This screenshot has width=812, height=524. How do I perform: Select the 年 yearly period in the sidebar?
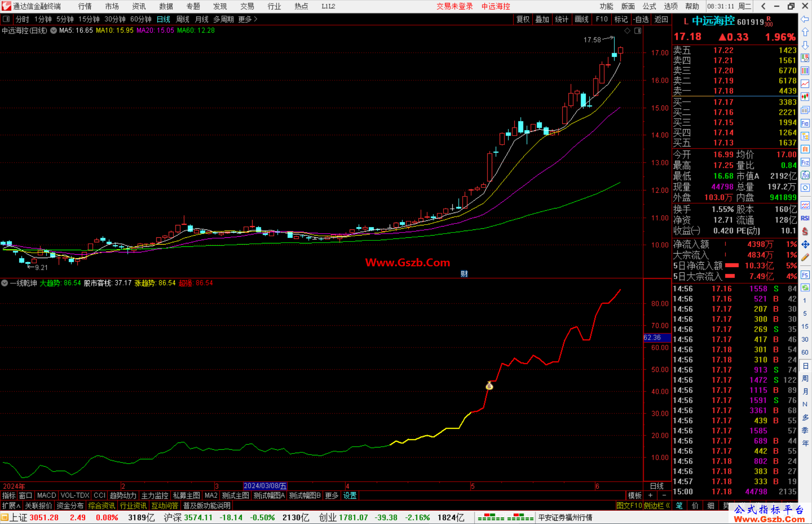point(805,443)
